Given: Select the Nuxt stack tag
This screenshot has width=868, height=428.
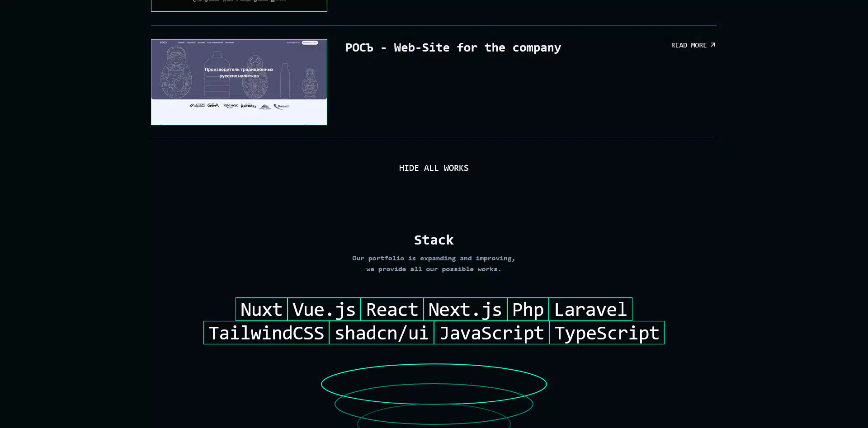Looking at the screenshot, I should 261,310.
